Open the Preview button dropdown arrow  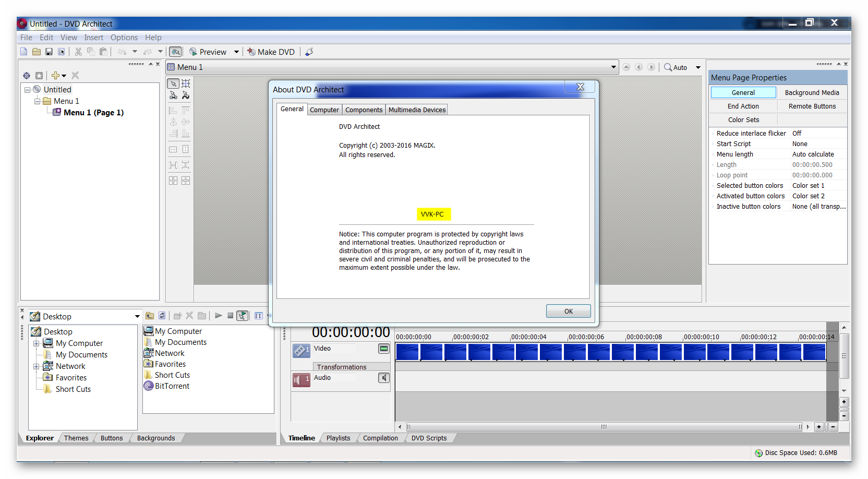click(236, 52)
